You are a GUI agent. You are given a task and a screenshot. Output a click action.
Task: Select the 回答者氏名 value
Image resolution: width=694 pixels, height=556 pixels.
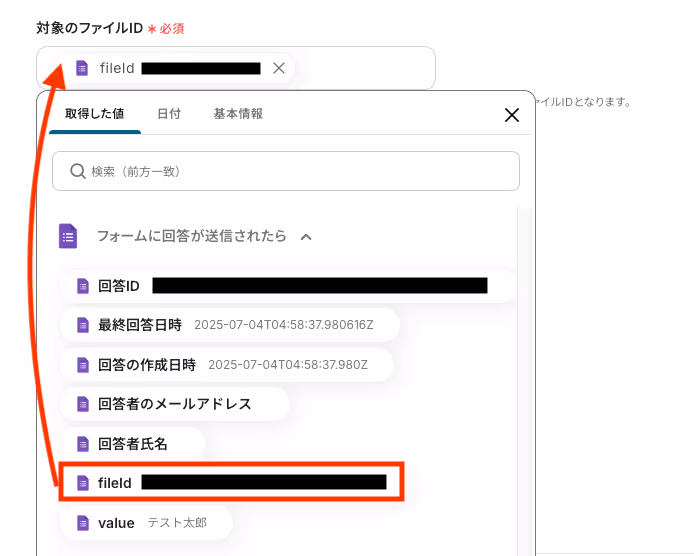click(x=132, y=444)
